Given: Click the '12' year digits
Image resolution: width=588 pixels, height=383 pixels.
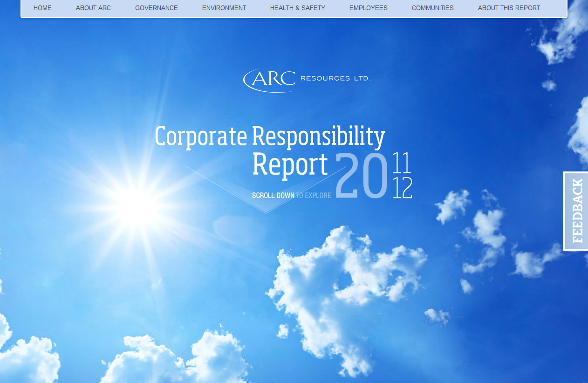Looking at the screenshot, I should pyautogui.click(x=403, y=188).
